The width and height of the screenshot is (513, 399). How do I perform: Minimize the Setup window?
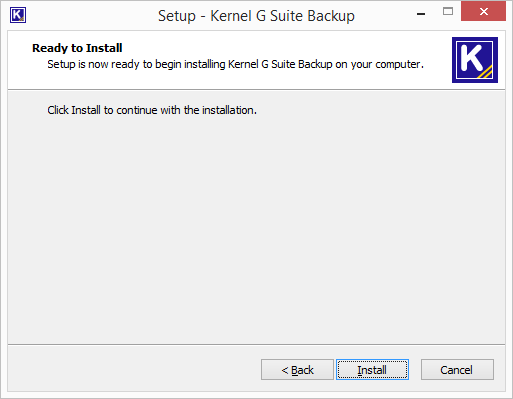421,14
